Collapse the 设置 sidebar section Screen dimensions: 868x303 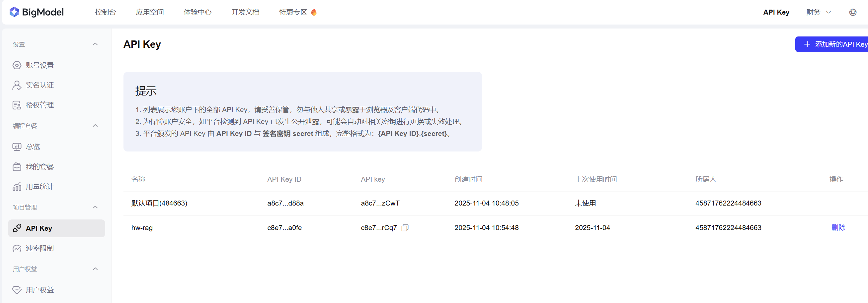(x=95, y=44)
